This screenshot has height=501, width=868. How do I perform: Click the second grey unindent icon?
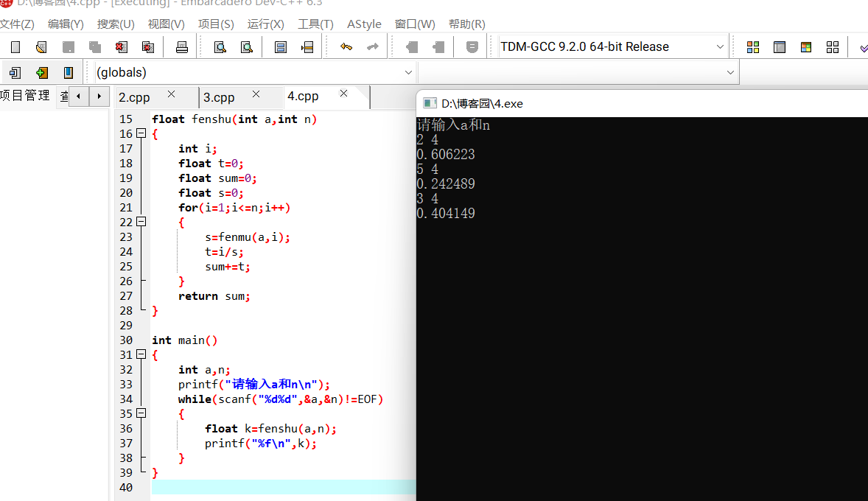point(438,47)
